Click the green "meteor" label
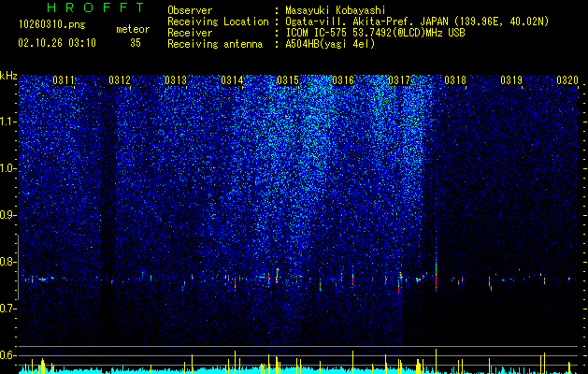 (133, 29)
